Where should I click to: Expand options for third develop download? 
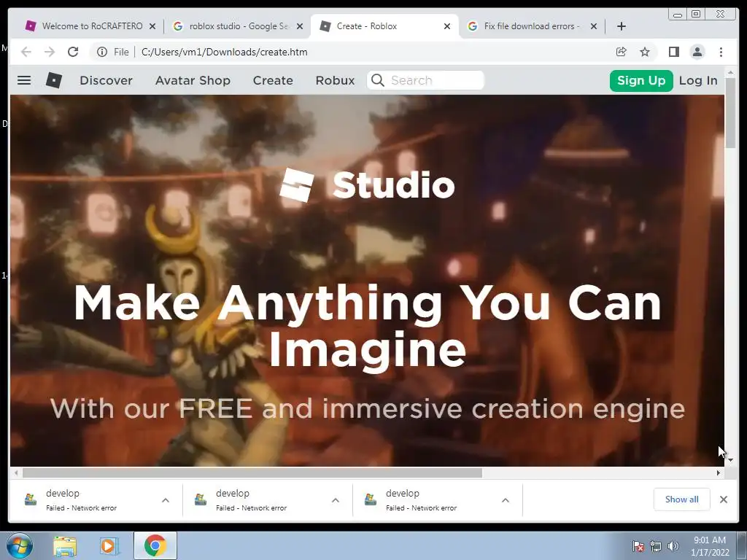(x=506, y=500)
